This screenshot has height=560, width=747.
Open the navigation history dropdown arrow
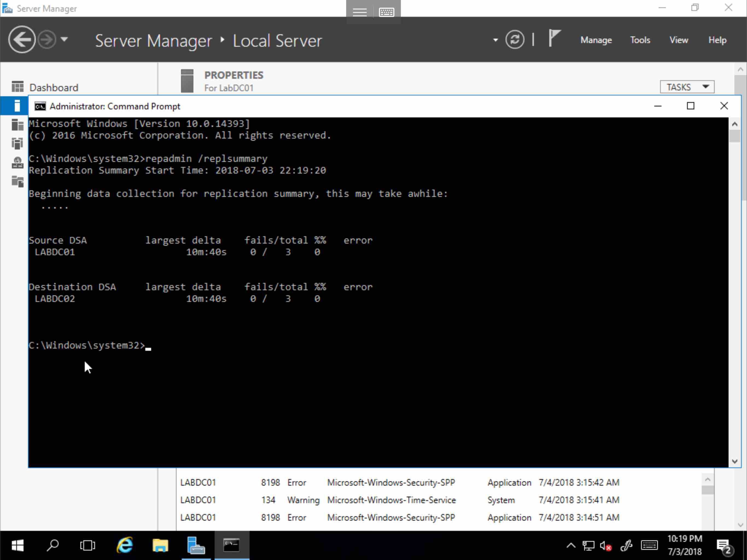[64, 40]
